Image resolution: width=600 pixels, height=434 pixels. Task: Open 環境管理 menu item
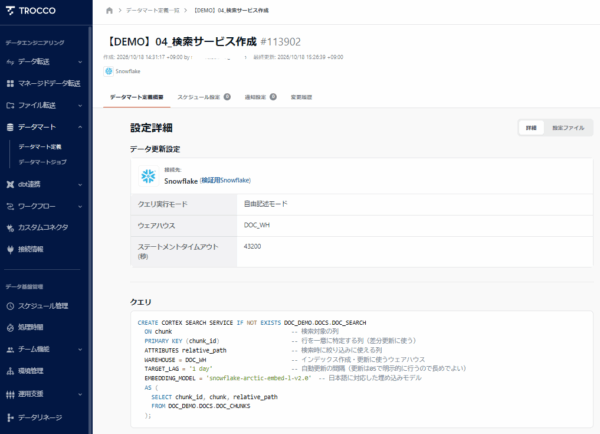[x=31, y=371]
